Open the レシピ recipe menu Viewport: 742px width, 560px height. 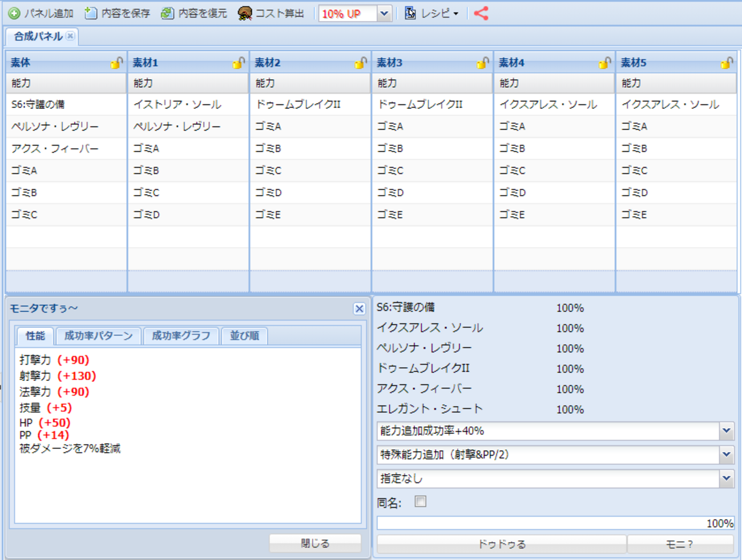pos(432,13)
